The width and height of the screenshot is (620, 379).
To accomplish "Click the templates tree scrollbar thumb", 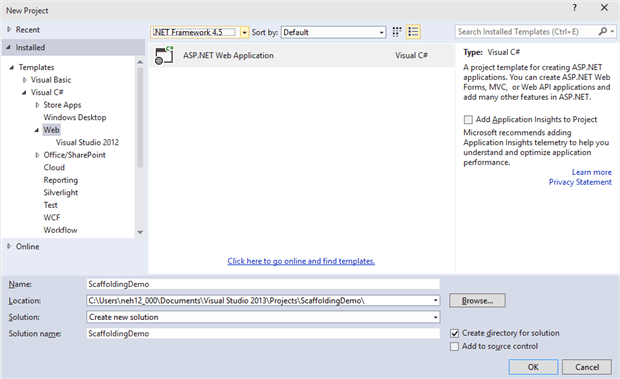I will 140,117.
